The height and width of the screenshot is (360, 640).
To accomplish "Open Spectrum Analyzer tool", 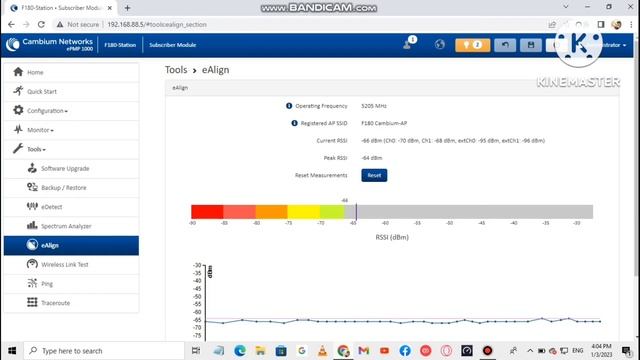I will click(71, 226).
